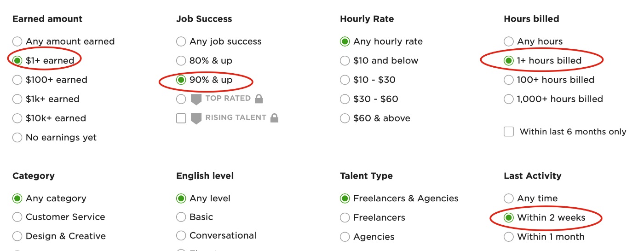Click the lock icon beside Top Rated
This screenshot has height=251, width=644.
[x=259, y=99]
